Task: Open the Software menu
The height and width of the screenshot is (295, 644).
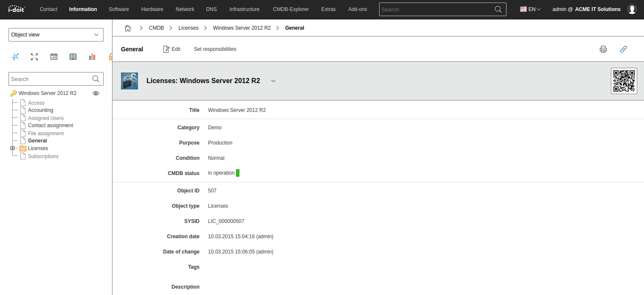Action: [119, 9]
